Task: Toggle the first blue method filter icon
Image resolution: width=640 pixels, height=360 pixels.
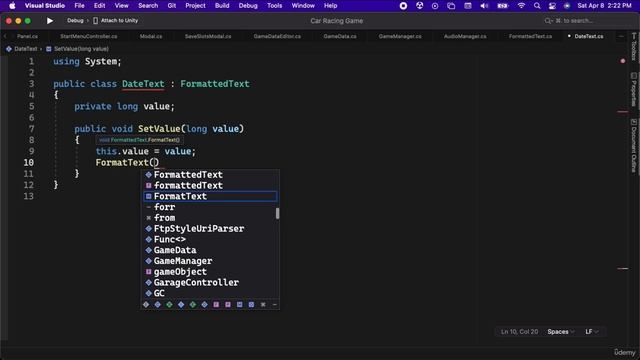Action: 240,304
